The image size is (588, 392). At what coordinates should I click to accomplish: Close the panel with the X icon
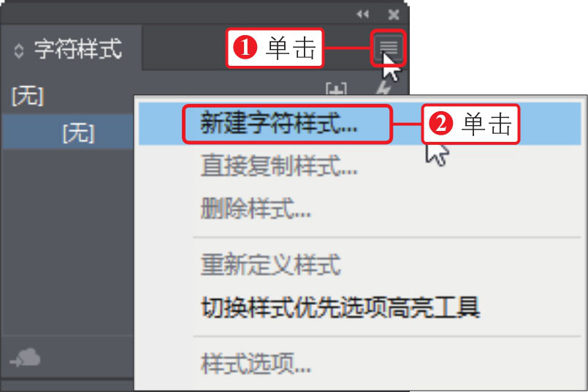click(x=394, y=15)
